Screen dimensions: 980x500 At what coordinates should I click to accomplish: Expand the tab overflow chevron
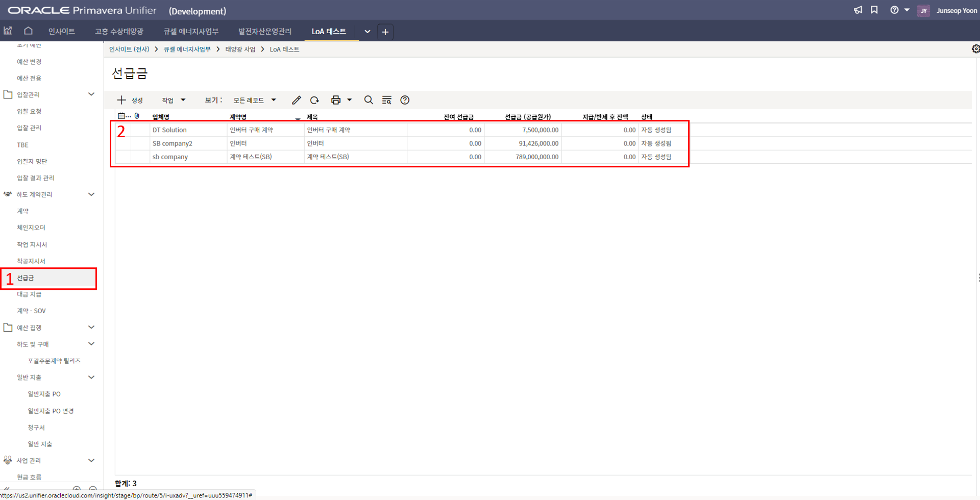367,32
